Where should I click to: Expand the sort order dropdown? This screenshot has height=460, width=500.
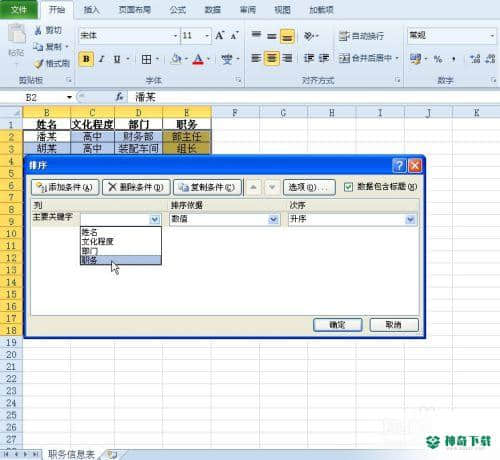pyautogui.click(x=410, y=219)
